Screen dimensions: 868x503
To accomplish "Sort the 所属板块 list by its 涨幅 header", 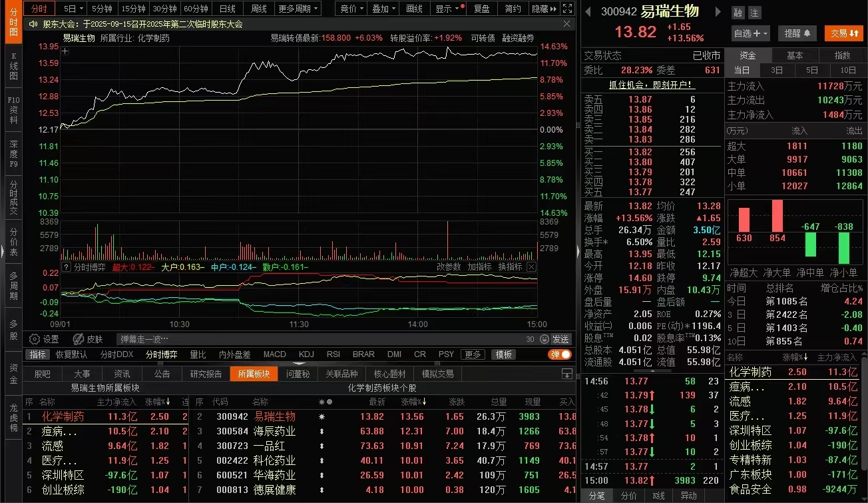I will coord(158,402).
